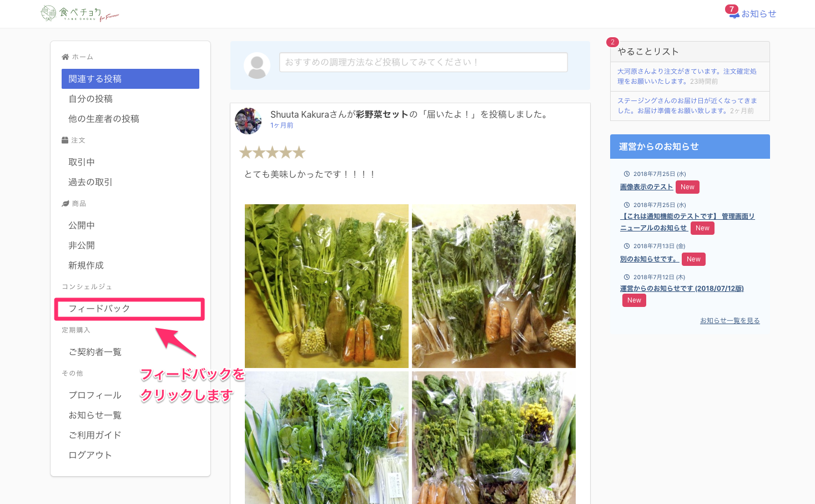The height and width of the screenshot is (504, 815).
Task: Open the 運営からのお知らせです (2018/07/12版) link
Action: [681, 288]
